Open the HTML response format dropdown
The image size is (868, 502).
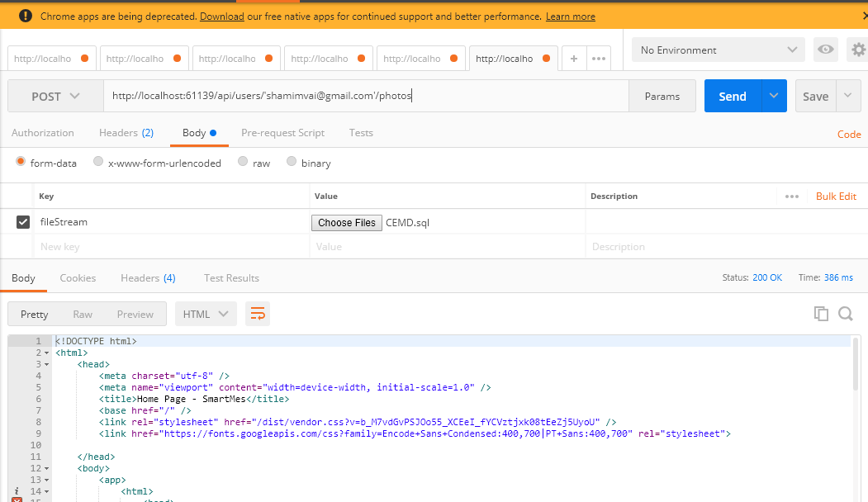[x=205, y=314]
